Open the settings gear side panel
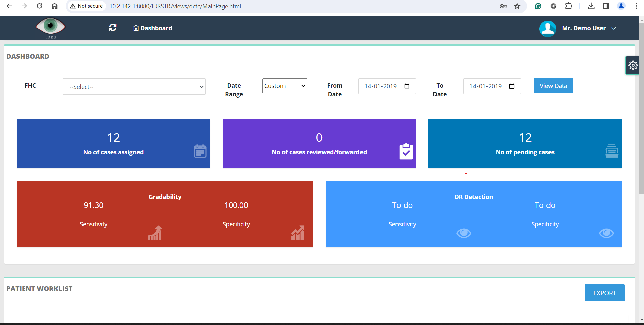Image resolution: width=644 pixels, height=325 pixels. point(633,65)
